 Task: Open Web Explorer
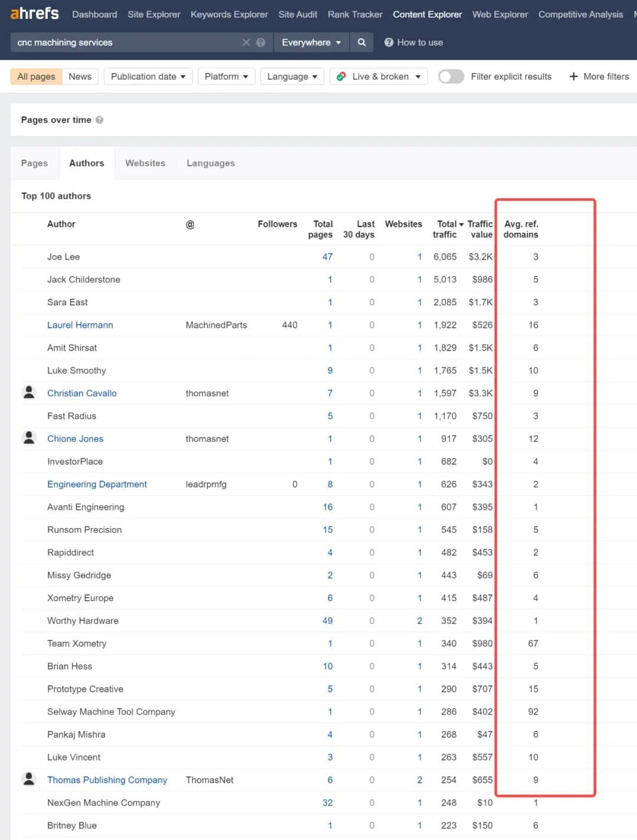pos(500,14)
